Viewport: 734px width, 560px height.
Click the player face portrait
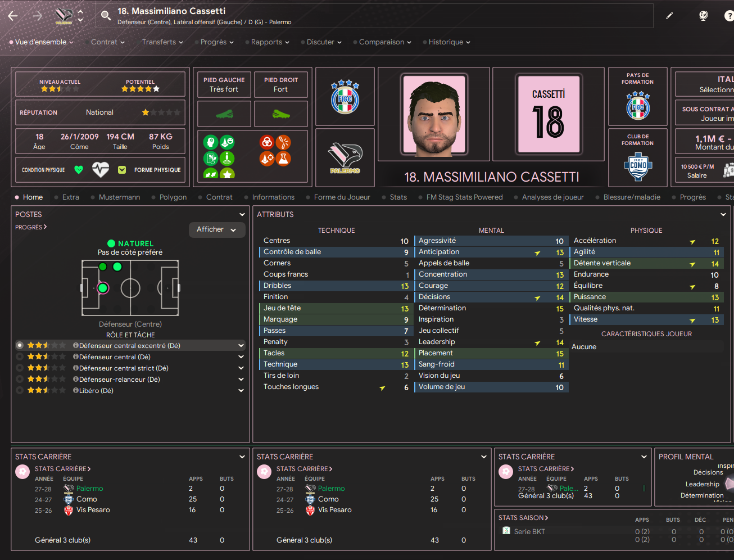pyautogui.click(x=434, y=115)
